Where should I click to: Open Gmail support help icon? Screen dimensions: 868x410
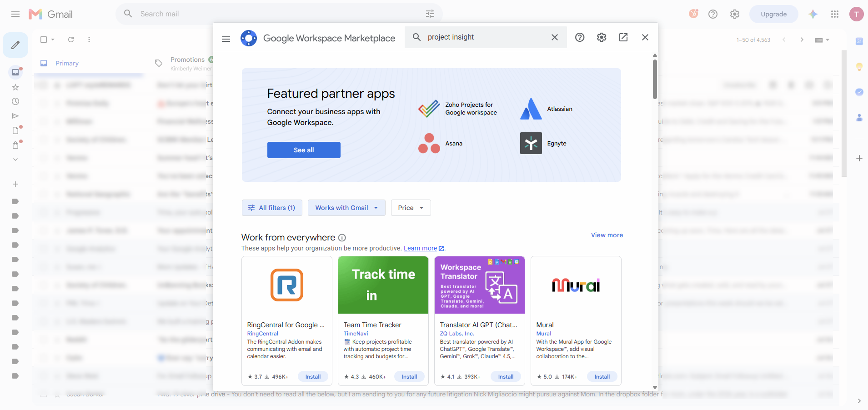click(713, 14)
